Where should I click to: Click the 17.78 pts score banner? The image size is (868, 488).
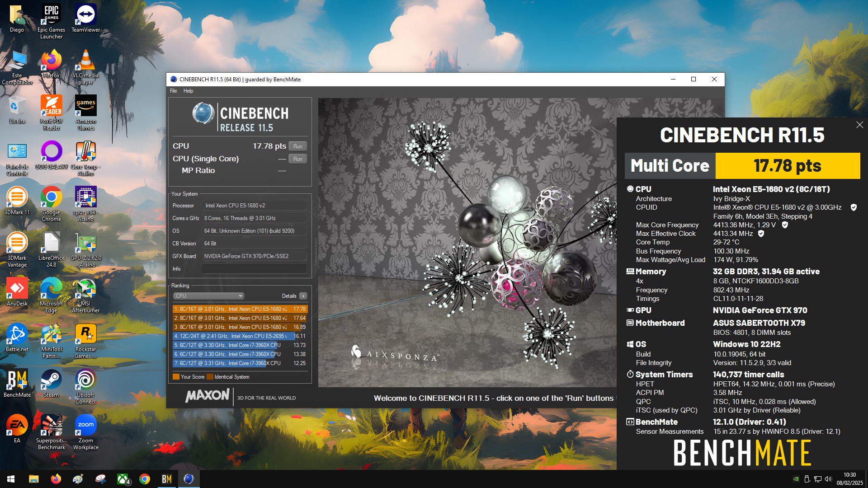[788, 166]
